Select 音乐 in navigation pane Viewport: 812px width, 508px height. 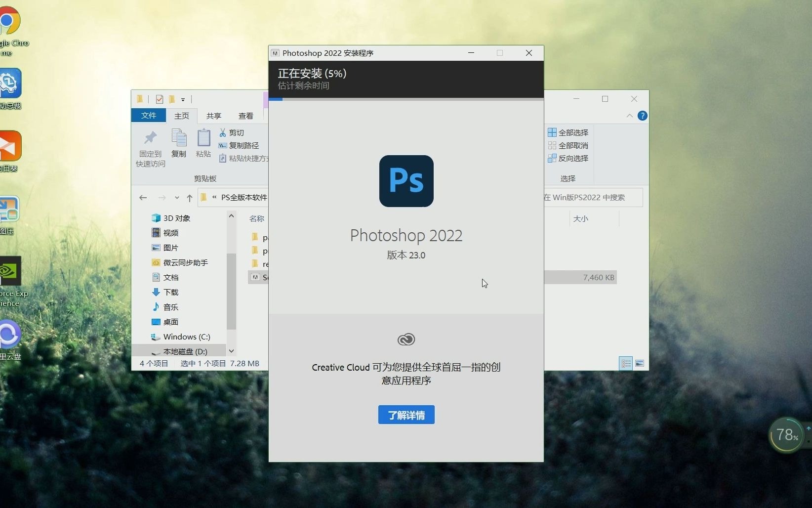coord(165,307)
